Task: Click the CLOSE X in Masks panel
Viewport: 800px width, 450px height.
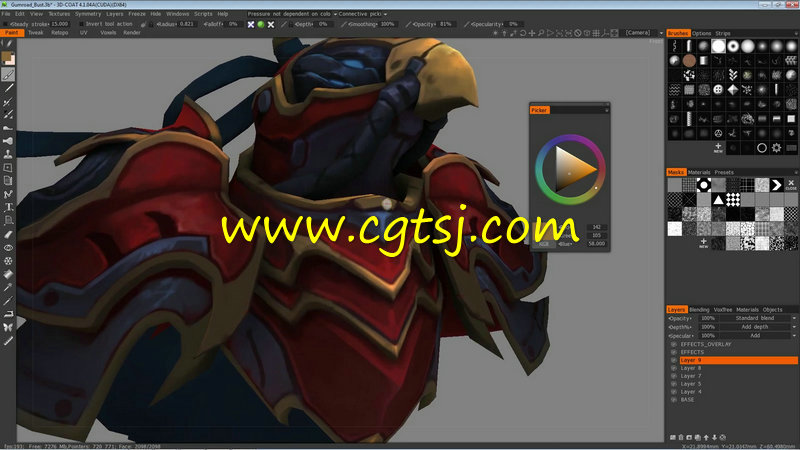Action: tap(791, 185)
